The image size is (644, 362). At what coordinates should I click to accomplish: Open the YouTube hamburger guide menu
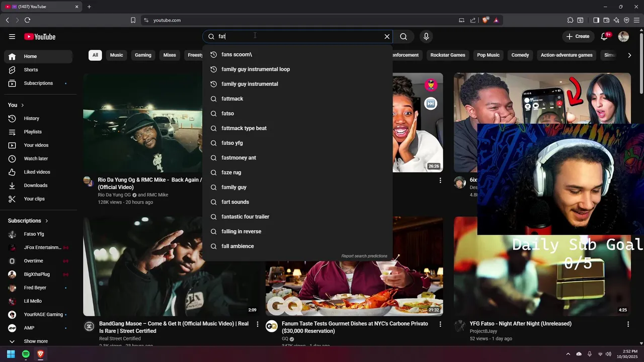click(12, 36)
